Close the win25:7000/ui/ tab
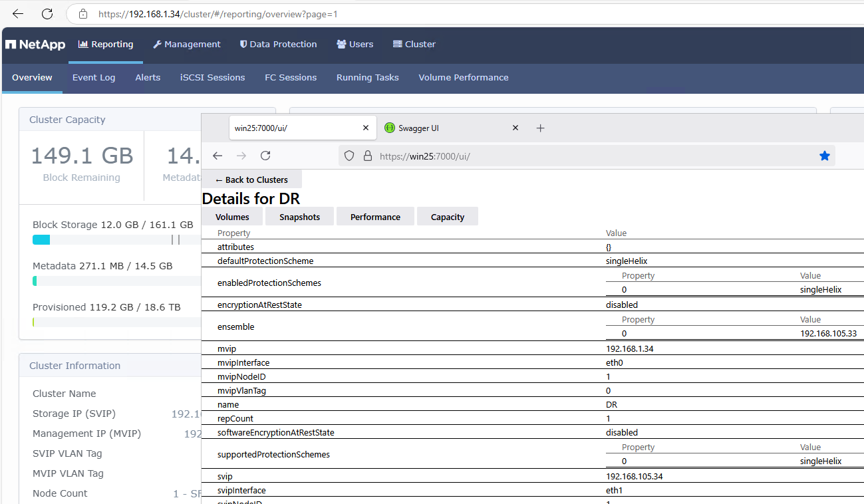The height and width of the screenshot is (504, 864). (366, 128)
